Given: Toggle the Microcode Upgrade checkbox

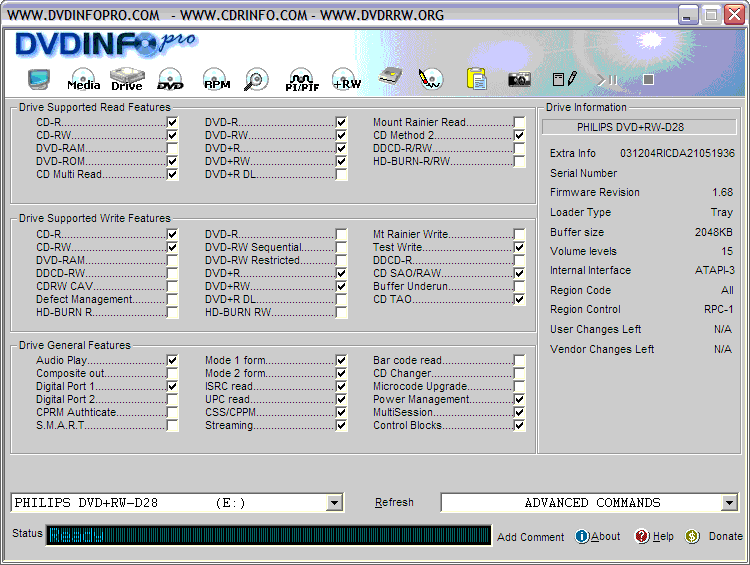Looking at the screenshot, I should click(x=519, y=386).
